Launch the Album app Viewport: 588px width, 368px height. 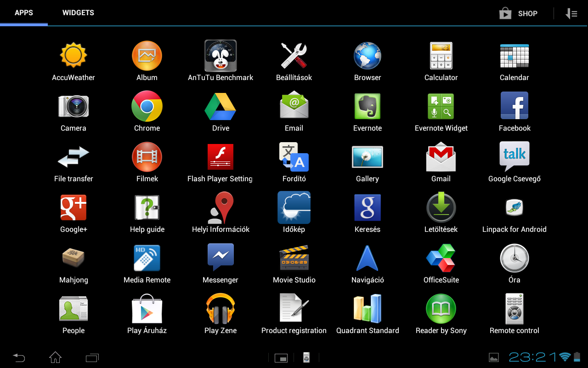[x=147, y=61]
